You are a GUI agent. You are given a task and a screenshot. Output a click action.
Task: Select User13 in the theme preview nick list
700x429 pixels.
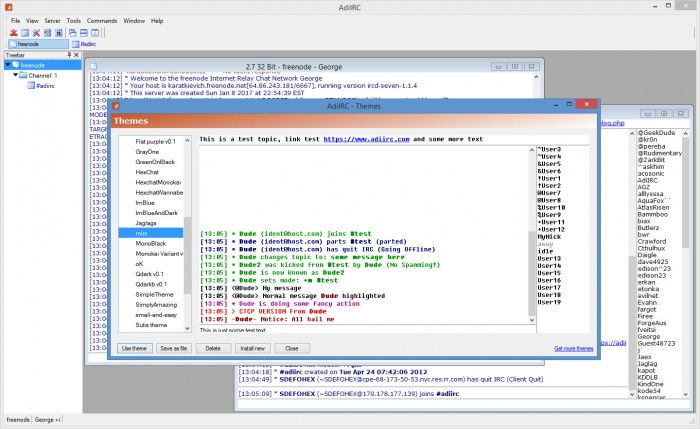pyautogui.click(x=549, y=258)
